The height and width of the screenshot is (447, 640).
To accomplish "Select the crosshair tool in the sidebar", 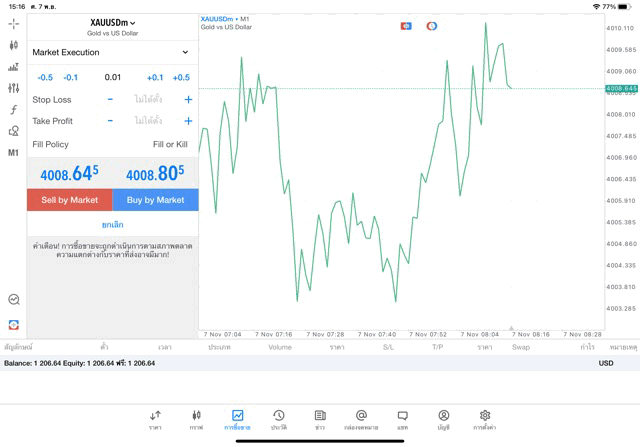I will (x=13, y=23).
